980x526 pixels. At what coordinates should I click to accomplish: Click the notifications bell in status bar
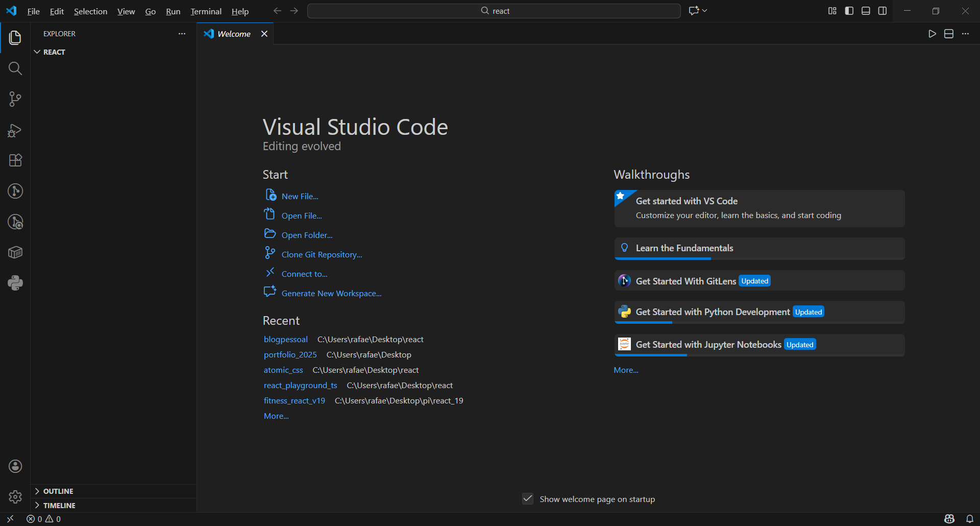pos(969,519)
